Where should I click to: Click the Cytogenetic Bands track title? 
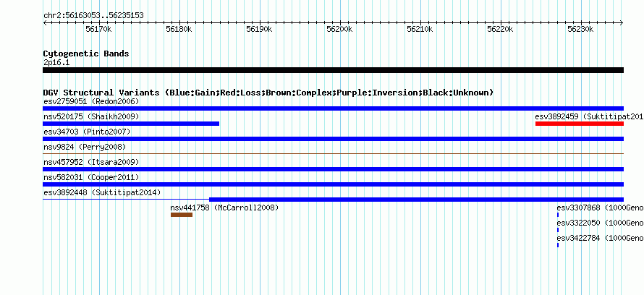click(x=86, y=54)
